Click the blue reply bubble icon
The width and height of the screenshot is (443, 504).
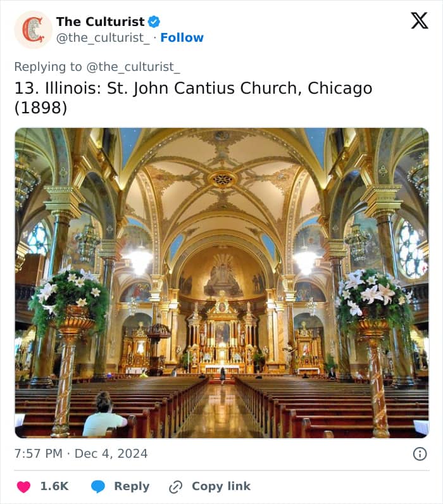pyautogui.click(x=98, y=487)
